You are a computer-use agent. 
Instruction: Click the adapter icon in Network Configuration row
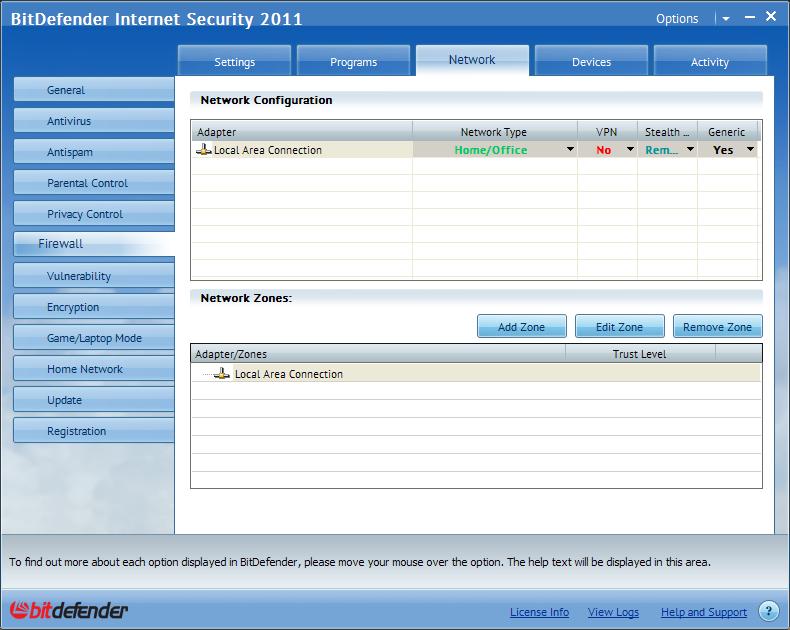tap(204, 150)
